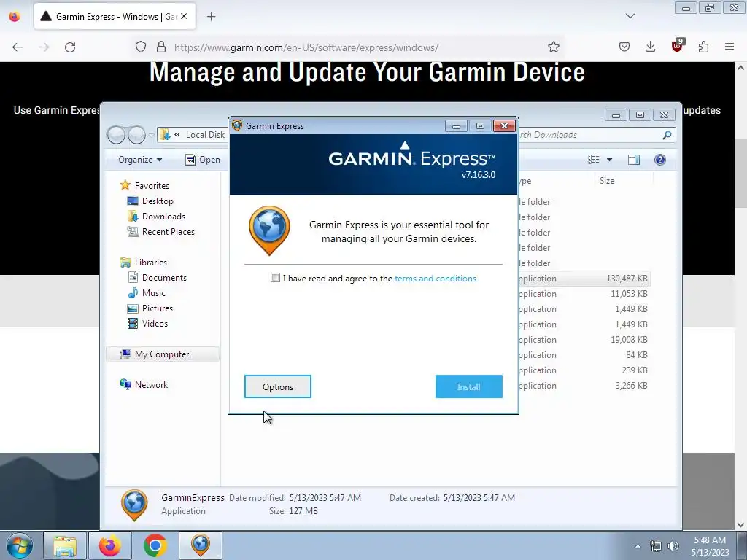This screenshot has width=747, height=560.
Task: Open the change view dropdown arrow
Action: [609, 160]
